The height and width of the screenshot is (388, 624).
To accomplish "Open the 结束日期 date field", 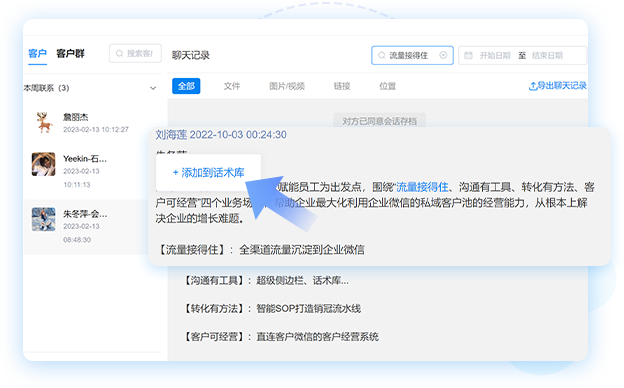I will (548, 55).
